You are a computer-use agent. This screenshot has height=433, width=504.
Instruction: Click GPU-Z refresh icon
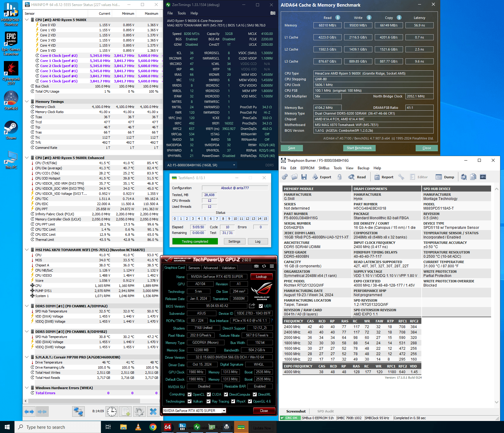(264, 266)
